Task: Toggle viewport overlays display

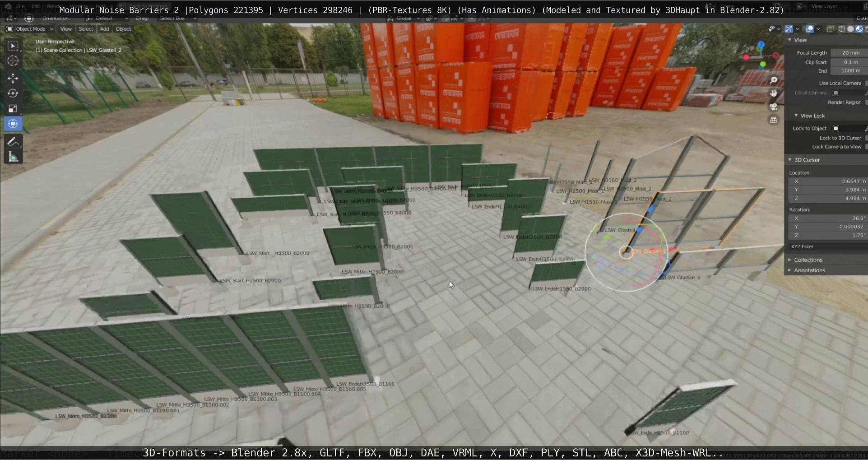Action: click(810, 29)
